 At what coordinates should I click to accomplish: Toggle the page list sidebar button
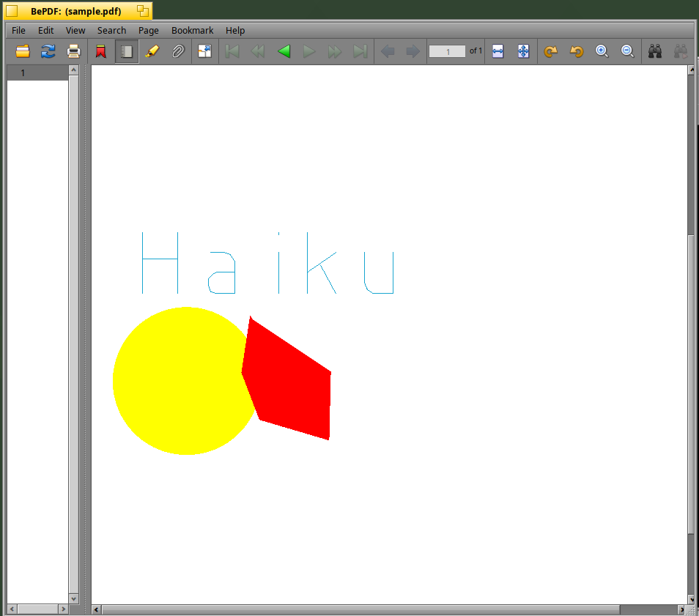(127, 51)
